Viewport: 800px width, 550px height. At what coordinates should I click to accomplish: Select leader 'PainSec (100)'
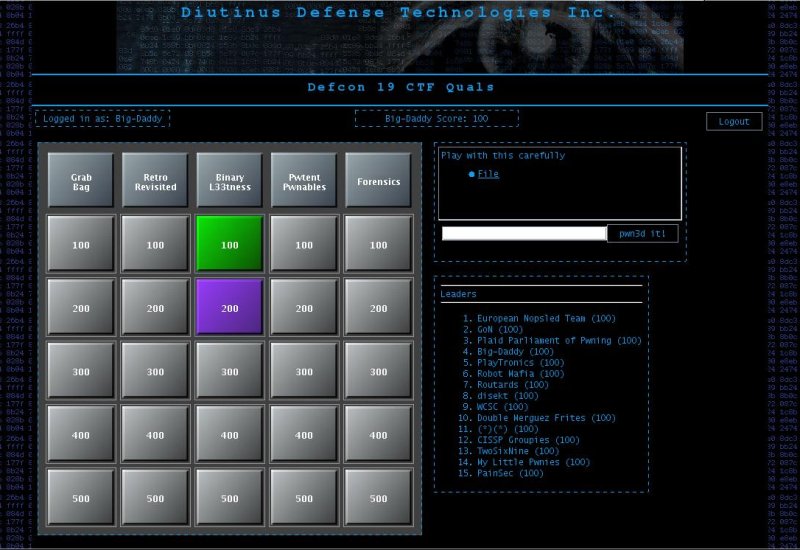click(510, 473)
